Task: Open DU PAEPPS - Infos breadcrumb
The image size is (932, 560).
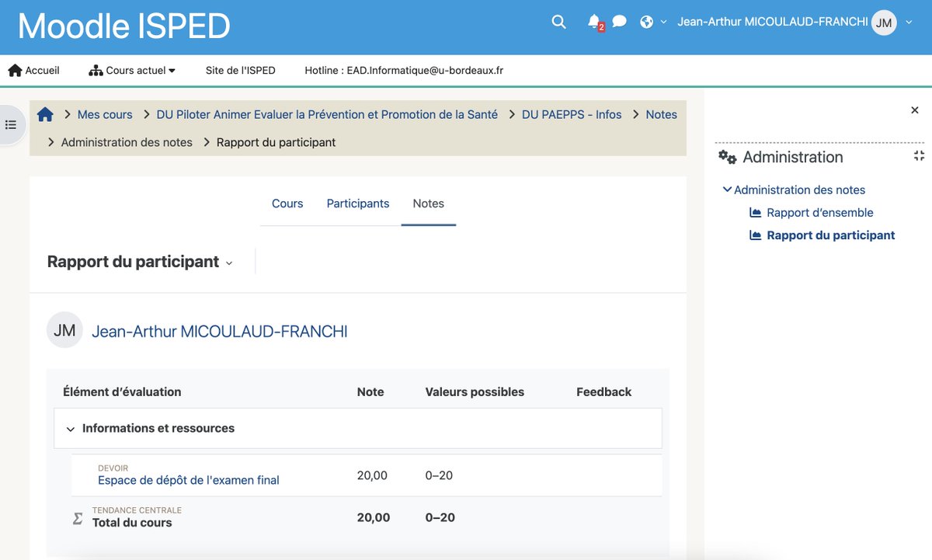Action: point(572,114)
